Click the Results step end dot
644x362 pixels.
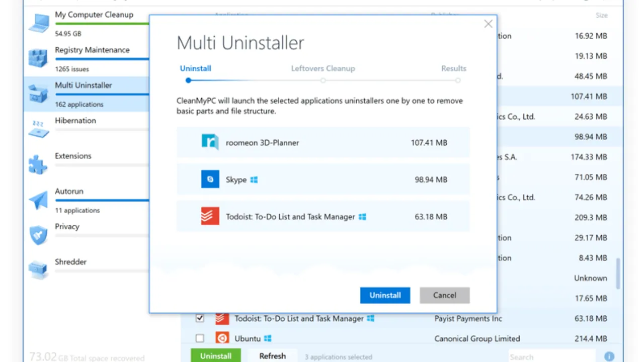point(458,80)
